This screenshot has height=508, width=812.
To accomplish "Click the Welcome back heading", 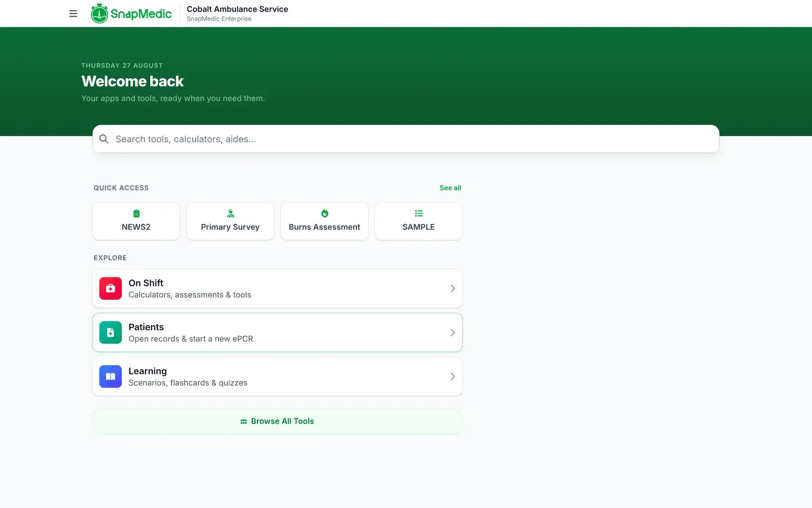I will click(x=132, y=81).
